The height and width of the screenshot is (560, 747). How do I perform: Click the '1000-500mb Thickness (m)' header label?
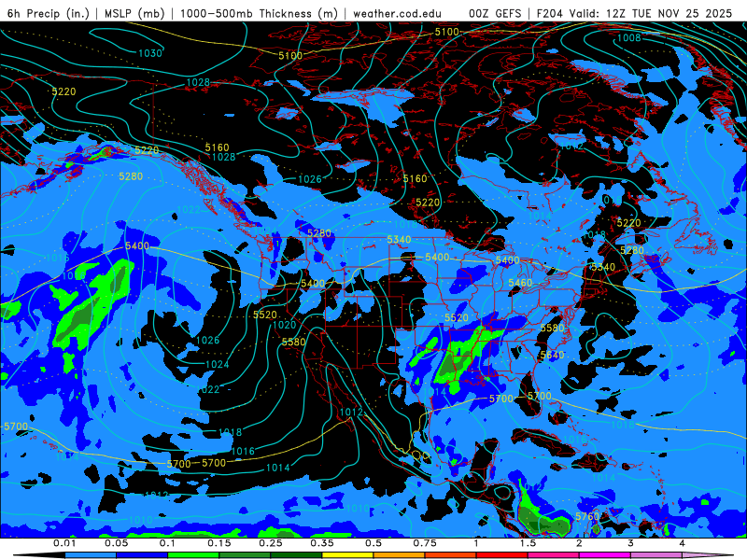point(259,13)
